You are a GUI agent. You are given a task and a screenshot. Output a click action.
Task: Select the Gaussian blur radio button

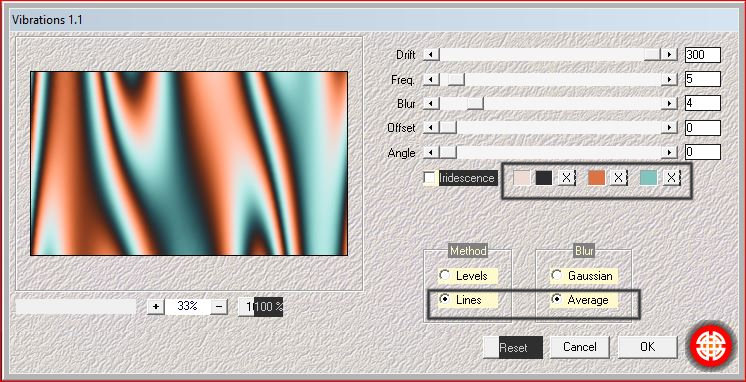[556, 275]
